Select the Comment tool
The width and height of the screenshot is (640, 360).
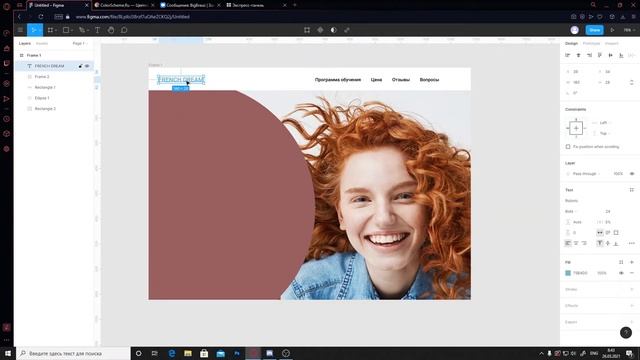point(124,30)
